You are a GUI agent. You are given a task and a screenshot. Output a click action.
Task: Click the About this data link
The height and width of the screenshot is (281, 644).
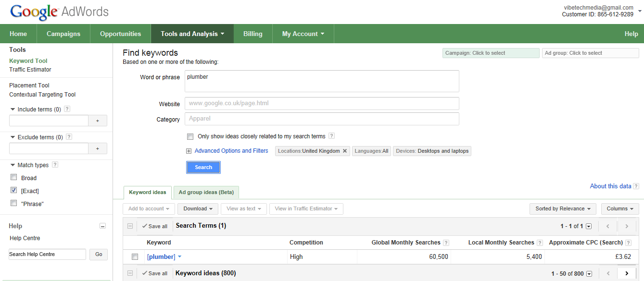coord(611,186)
